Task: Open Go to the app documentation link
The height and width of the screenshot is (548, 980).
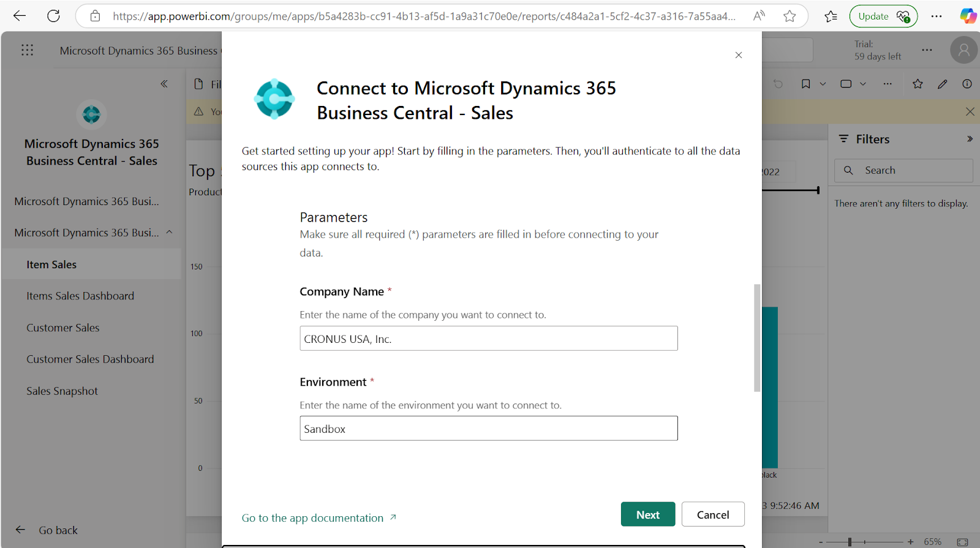Action: point(319,518)
